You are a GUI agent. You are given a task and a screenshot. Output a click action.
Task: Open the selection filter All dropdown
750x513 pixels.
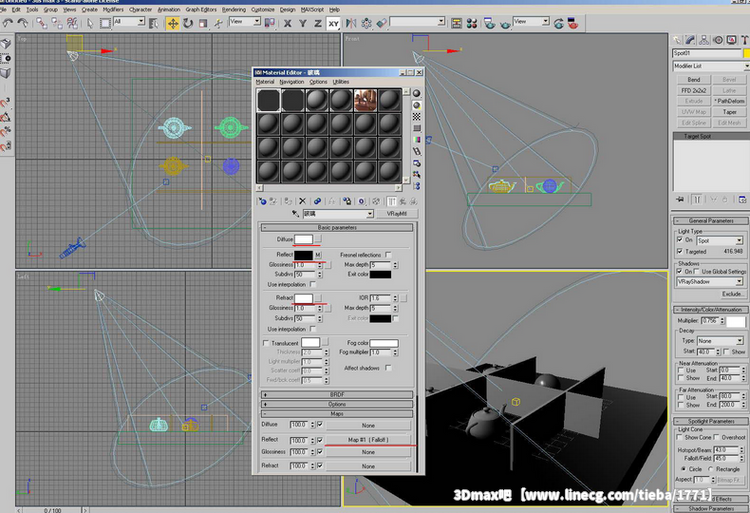[129, 22]
